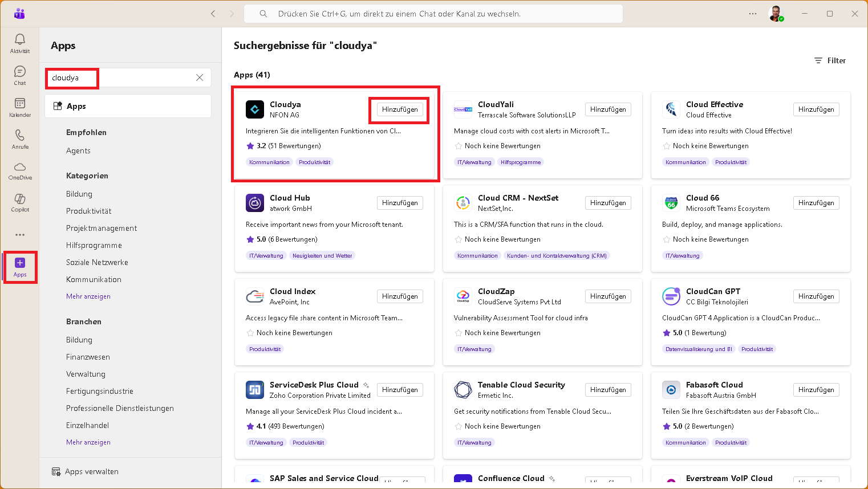Select the Agents menu item
This screenshot has height=489, width=868.
(78, 150)
